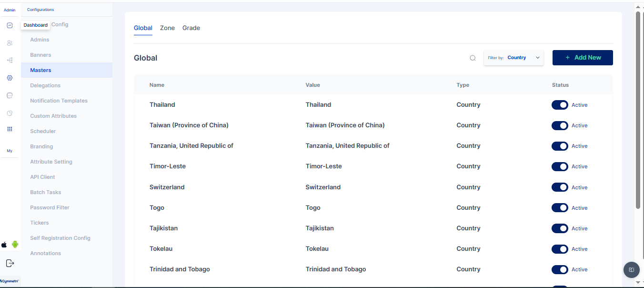Open Banners in configuration menu
Viewport: 644px width, 288px height.
[40, 55]
